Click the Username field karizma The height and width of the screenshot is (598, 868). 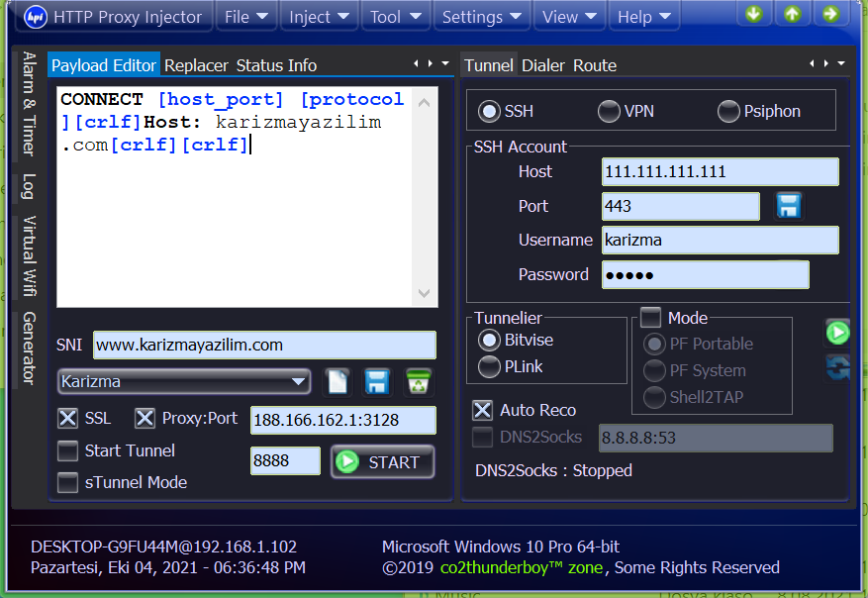(721, 240)
